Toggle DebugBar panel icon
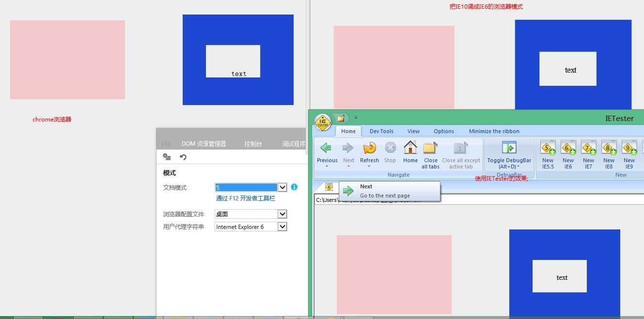644x319 pixels. pyautogui.click(x=509, y=148)
